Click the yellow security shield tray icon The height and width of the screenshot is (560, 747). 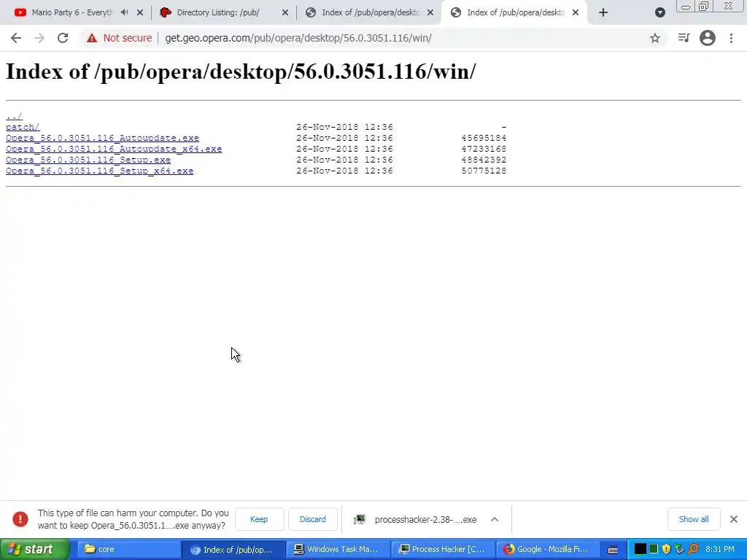tap(667, 549)
